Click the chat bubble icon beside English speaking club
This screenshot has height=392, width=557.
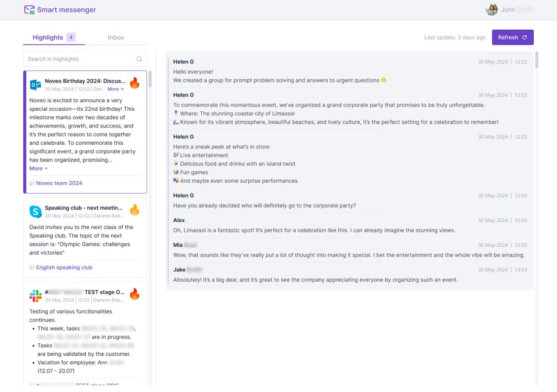32,267
